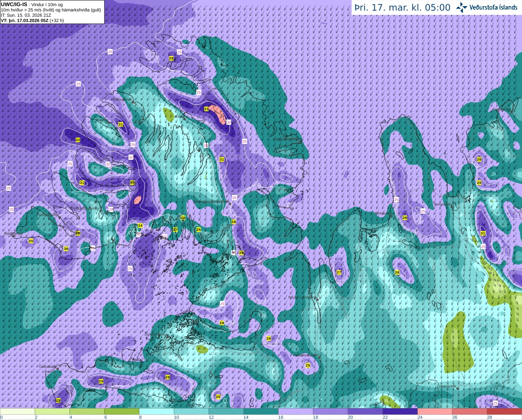Select the date text Þri. 17. mar. kl. 05:00

(403, 8)
